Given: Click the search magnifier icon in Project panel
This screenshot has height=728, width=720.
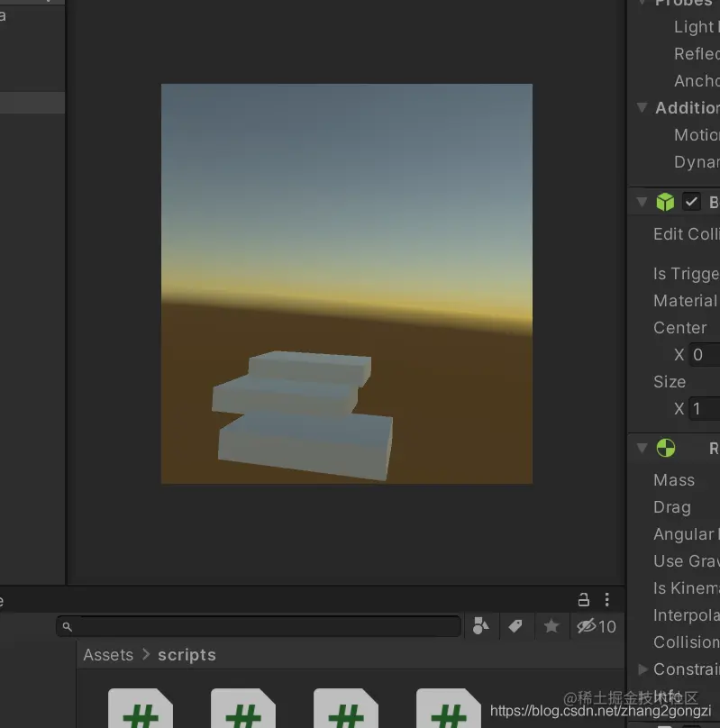Looking at the screenshot, I should [x=68, y=627].
